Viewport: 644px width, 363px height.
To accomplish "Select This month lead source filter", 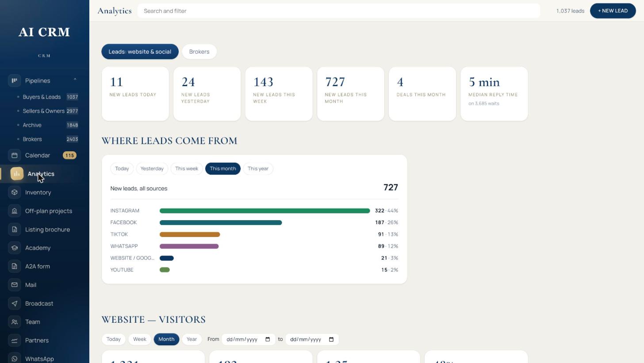I will (223, 168).
